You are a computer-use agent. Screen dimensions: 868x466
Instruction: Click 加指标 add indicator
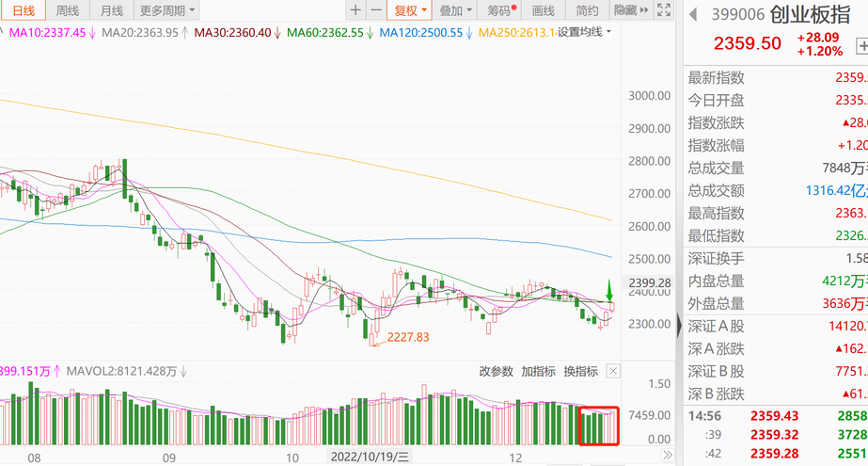click(x=538, y=371)
